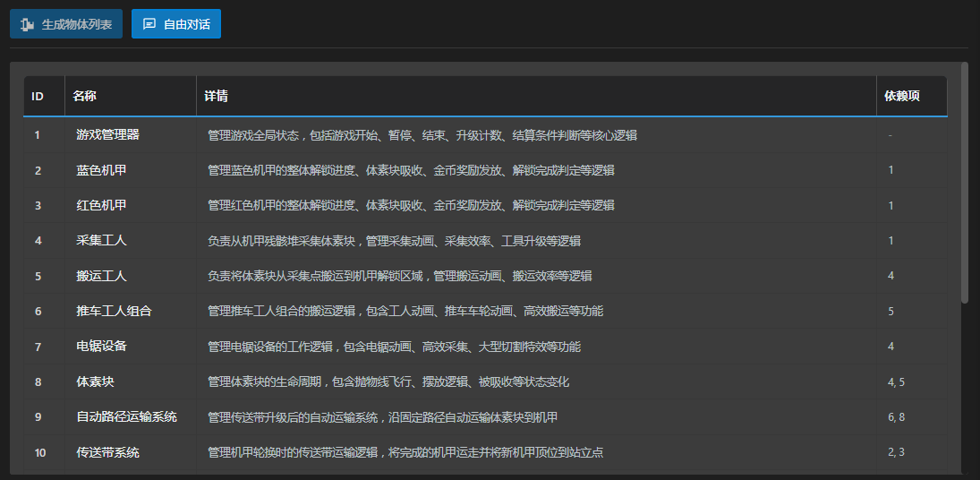This screenshot has height=480, width=980.
Task: Click ID 1 in the 游戏管理器 row
Action: click(38, 135)
